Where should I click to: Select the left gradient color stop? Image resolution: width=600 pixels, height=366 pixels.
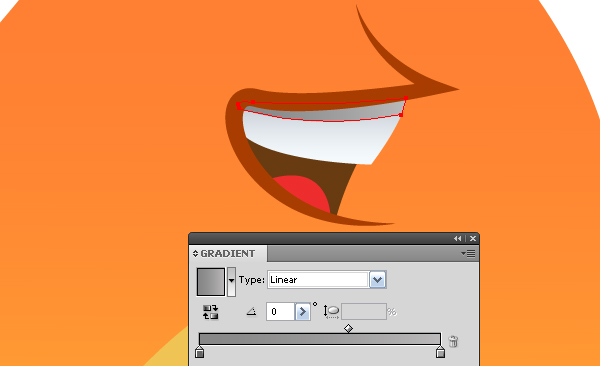pyautogui.click(x=199, y=352)
